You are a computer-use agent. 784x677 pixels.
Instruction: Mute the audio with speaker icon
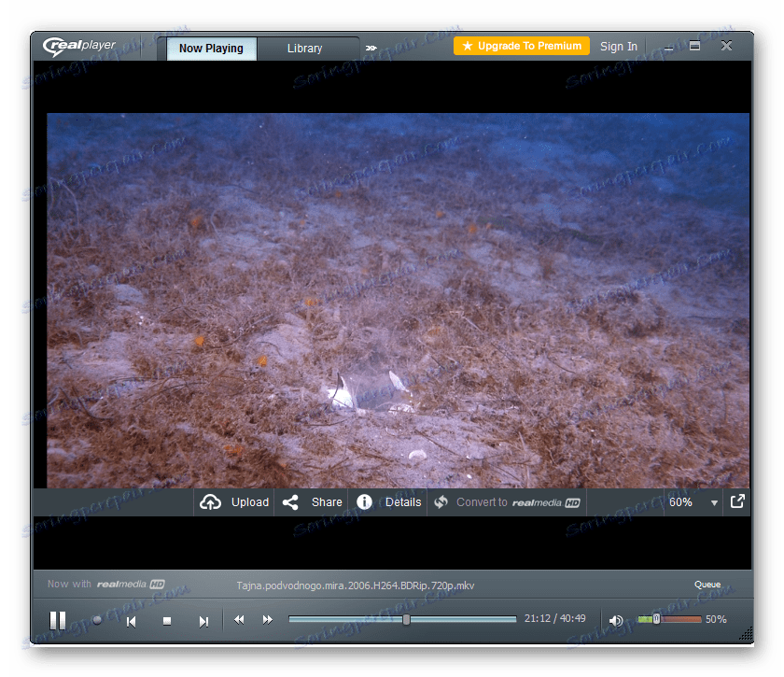[x=615, y=620]
